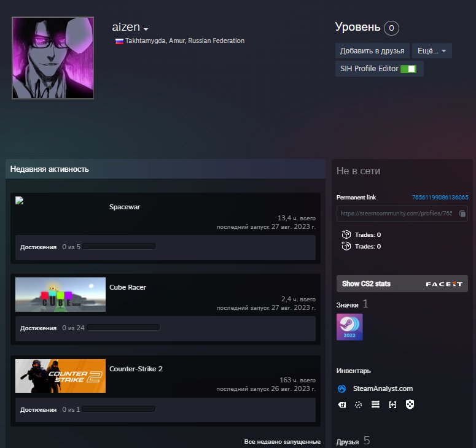Toggle the SIH Profile Editor switch
This screenshot has width=476, height=448.
point(408,69)
